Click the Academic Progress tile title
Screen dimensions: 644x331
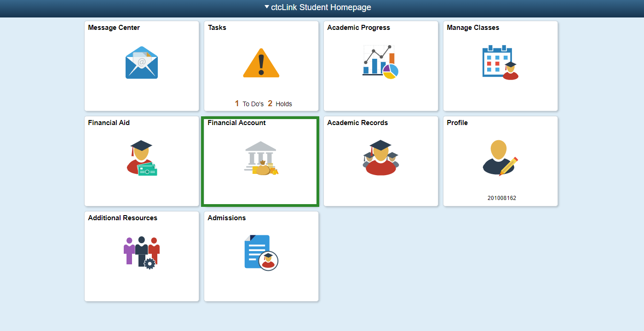click(359, 28)
